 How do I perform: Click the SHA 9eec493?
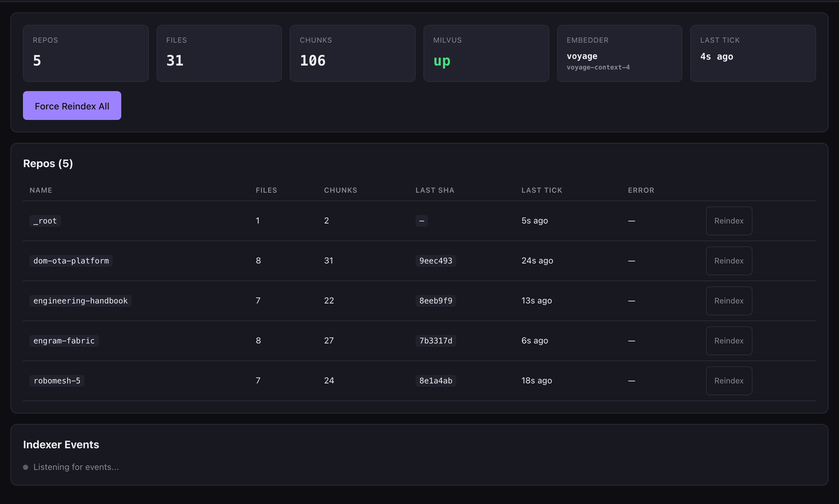pos(436,261)
